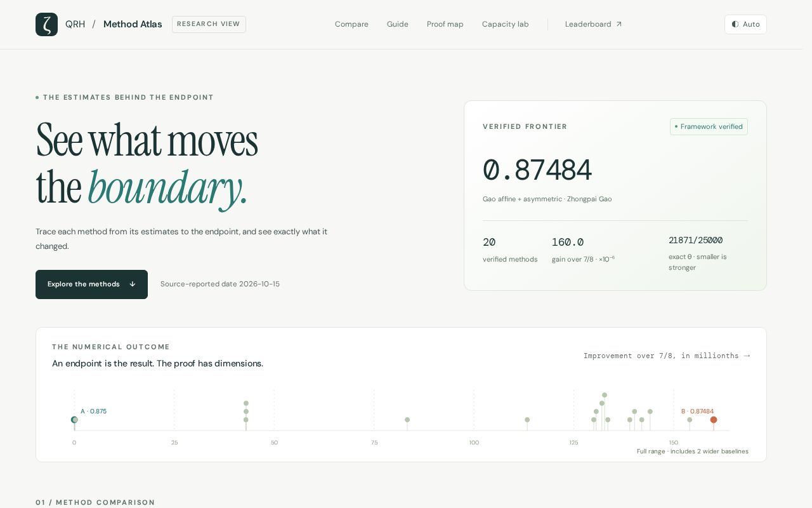Click the Explore the methods button

(91, 284)
